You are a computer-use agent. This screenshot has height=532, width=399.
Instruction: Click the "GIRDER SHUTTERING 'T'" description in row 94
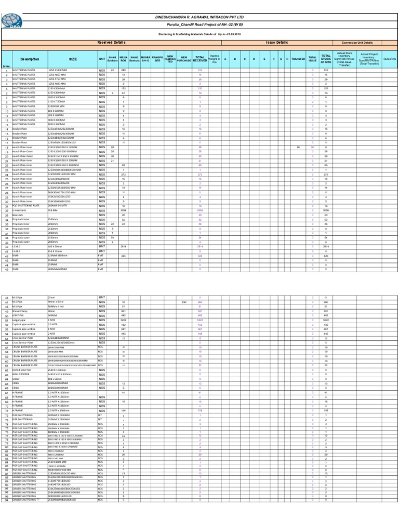30,500
